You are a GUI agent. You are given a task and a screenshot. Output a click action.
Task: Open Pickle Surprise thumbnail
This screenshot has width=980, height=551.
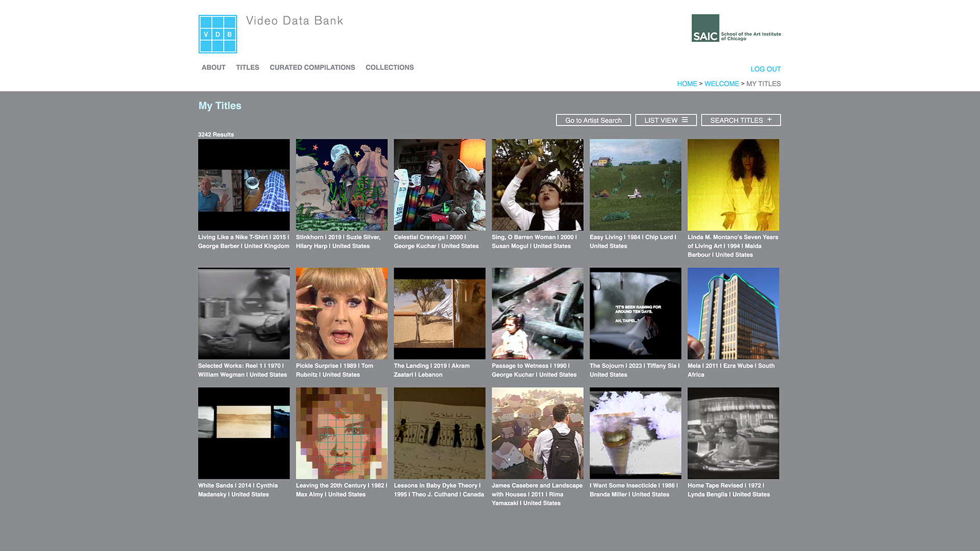point(342,313)
